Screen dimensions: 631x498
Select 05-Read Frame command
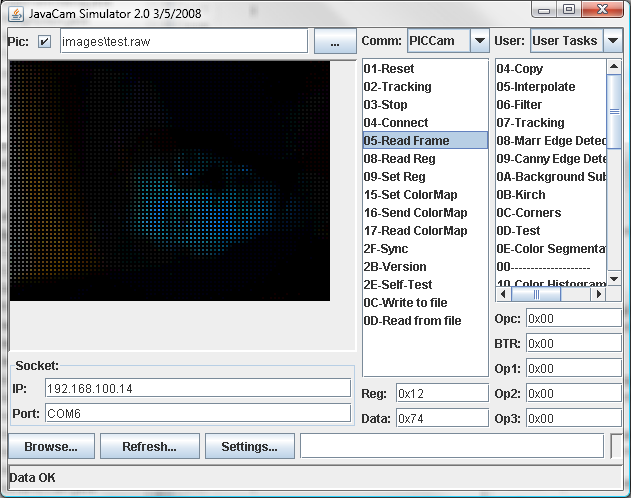pos(425,140)
